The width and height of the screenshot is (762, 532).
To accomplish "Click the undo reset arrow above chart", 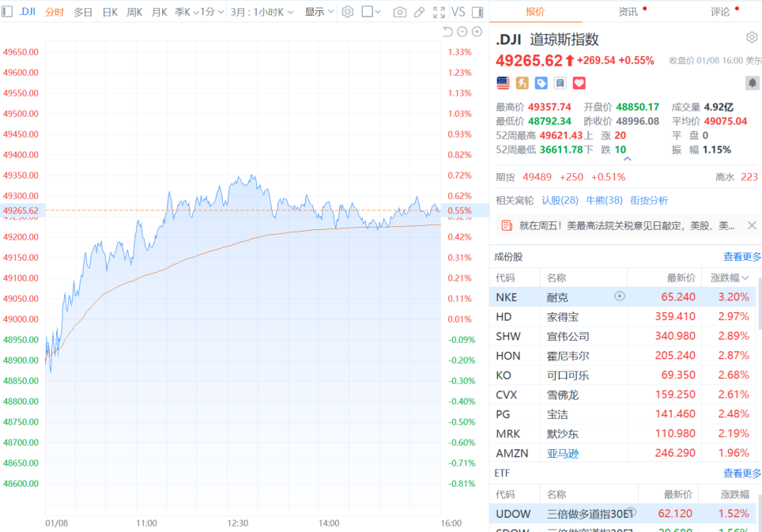I will [447, 32].
